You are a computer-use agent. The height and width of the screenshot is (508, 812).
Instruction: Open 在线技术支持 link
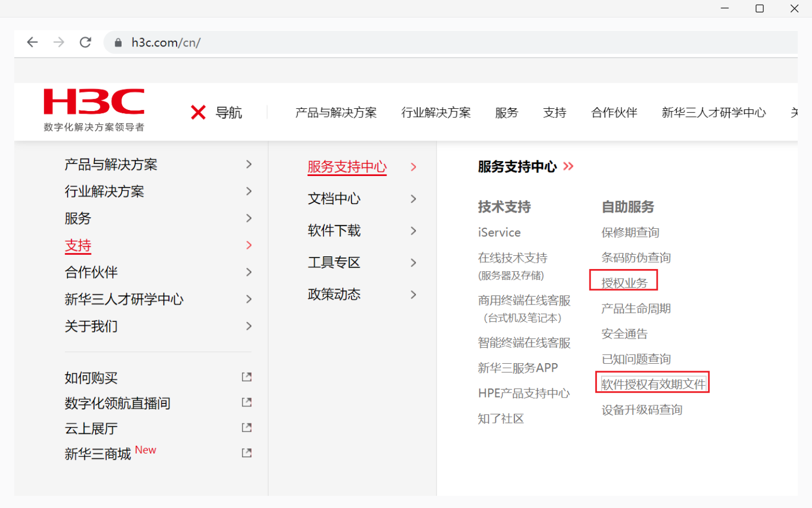(512, 258)
